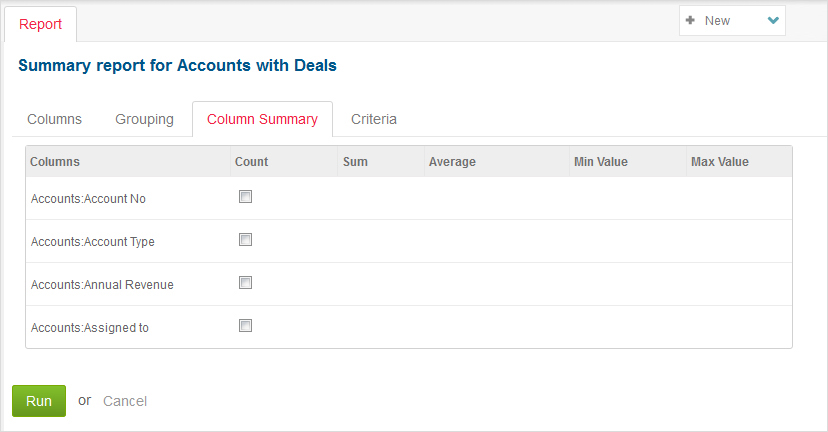Image resolution: width=828 pixels, height=432 pixels.
Task: Check Count for Accounts:Annual Revenue
Action: tap(246, 283)
